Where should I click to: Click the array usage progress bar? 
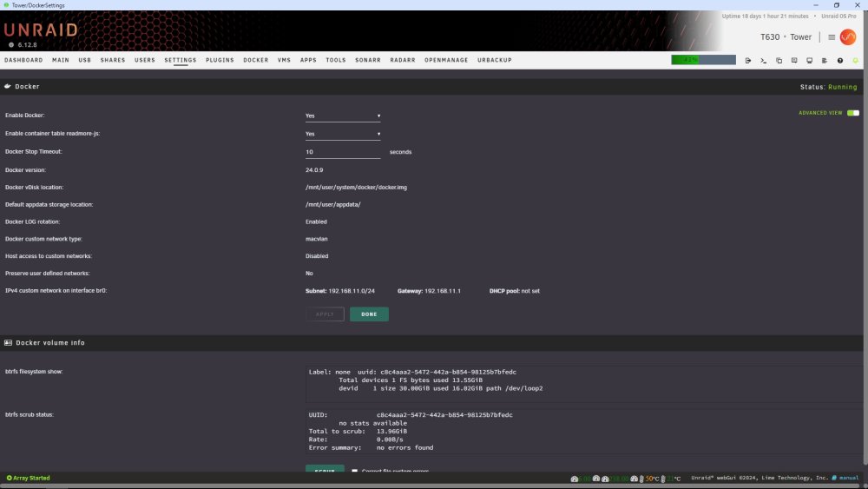704,60
